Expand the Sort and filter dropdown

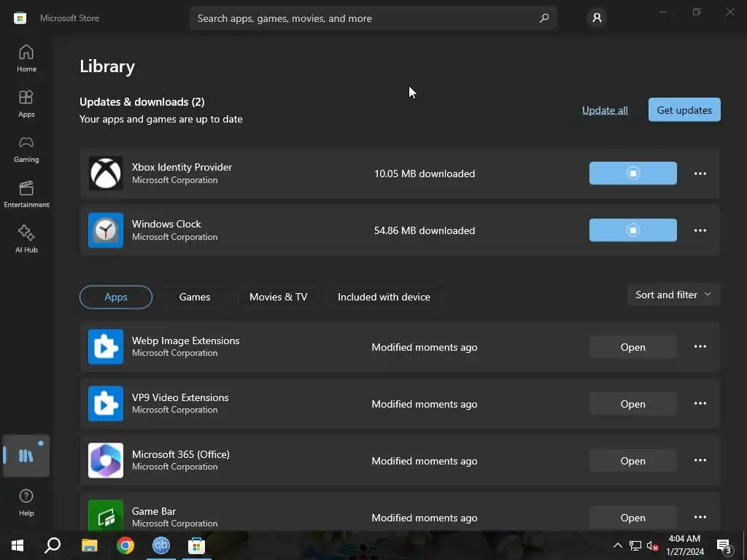673,295
